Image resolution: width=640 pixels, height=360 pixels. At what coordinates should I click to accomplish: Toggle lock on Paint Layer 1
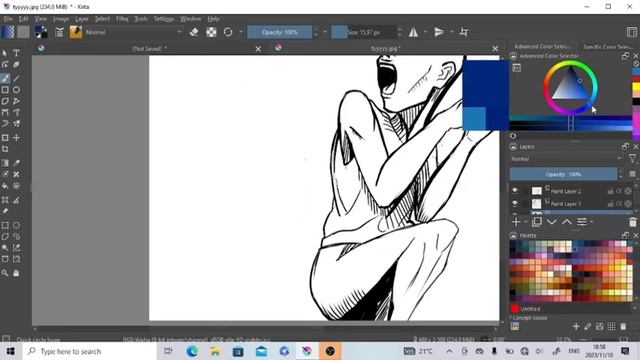point(611,203)
